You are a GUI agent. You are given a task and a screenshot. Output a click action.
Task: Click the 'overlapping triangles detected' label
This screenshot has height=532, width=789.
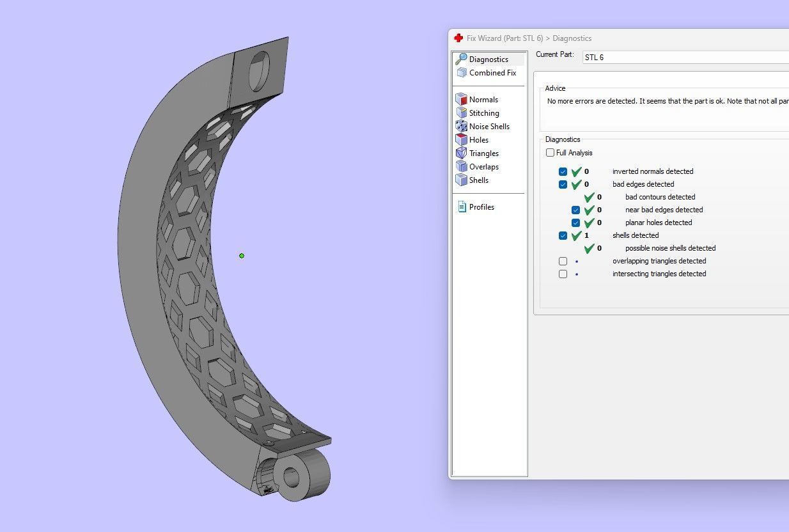click(x=659, y=261)
